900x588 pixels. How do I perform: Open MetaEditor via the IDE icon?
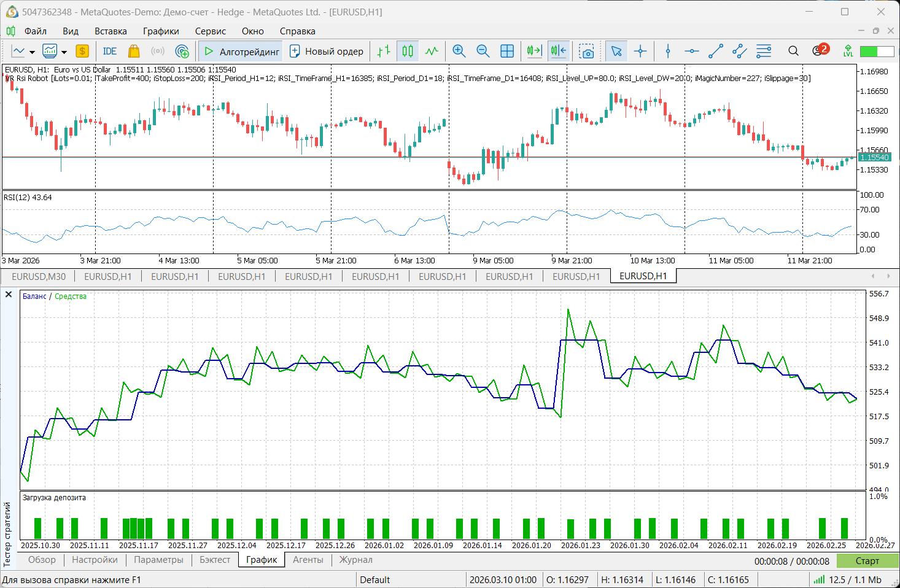click(x=109, y=51)
